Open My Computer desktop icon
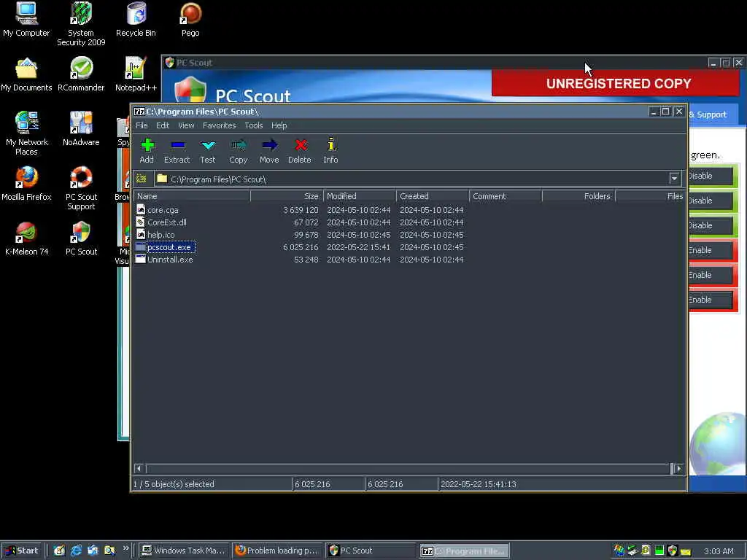Image resolution: width=747 pixels, height=560 pixels. (x=26, y=20)
